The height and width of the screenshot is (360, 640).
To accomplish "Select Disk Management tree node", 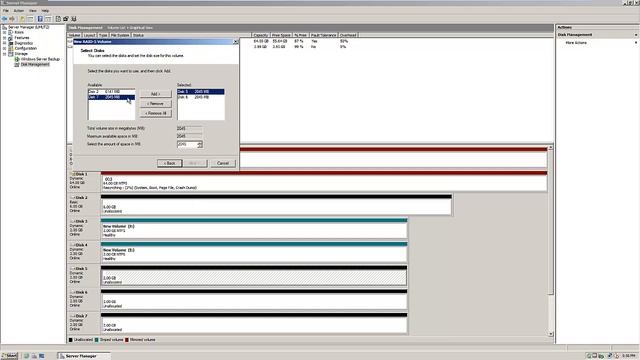I will [x=35, y=64].
